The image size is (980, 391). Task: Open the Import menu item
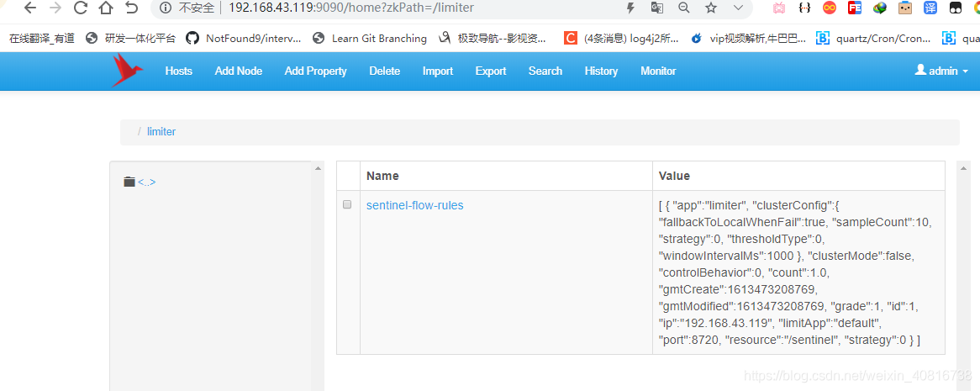pos(438,71)
